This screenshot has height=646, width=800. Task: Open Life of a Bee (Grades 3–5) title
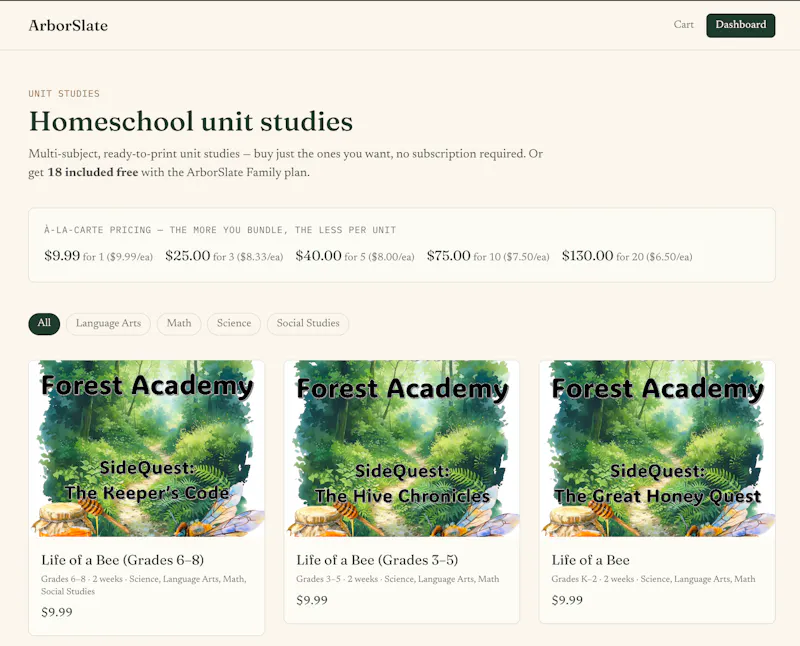(x=377, y=560)
